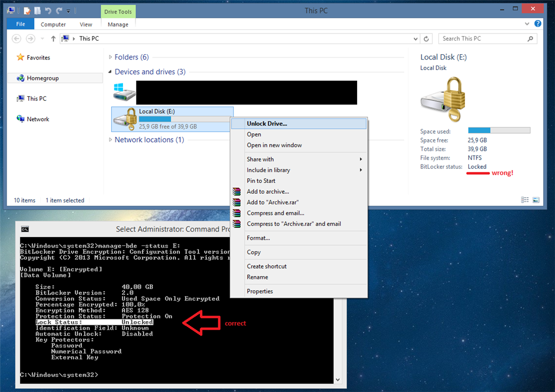This screenshot has width=555, height=392.
Task: Select Compress to "Archive.rar" and email
Action: 299,224
